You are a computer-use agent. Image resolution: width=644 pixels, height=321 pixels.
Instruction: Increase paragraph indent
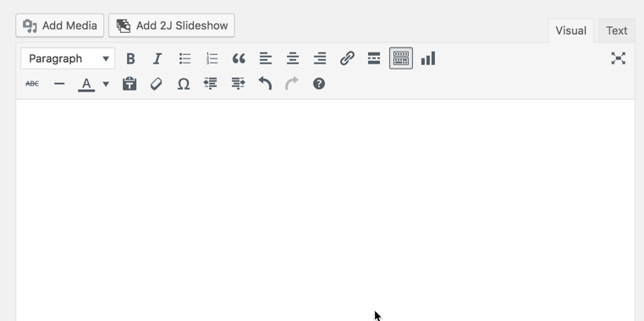tap(238, 84)
